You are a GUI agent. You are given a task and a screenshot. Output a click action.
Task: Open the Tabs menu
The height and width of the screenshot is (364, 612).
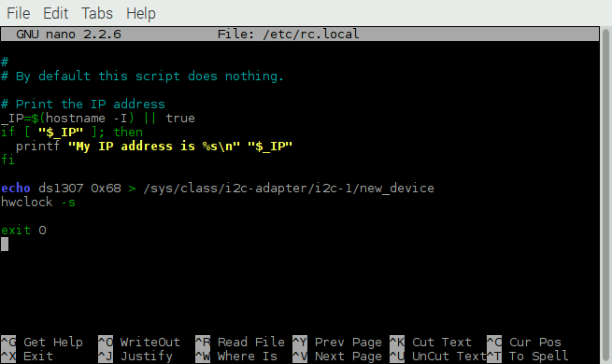[x=97, y=13]
